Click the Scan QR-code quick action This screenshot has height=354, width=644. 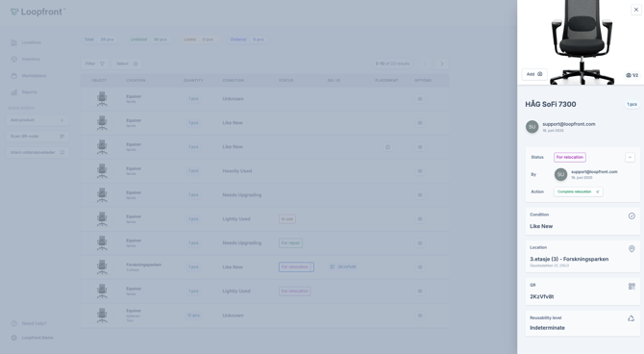(37, 136)
